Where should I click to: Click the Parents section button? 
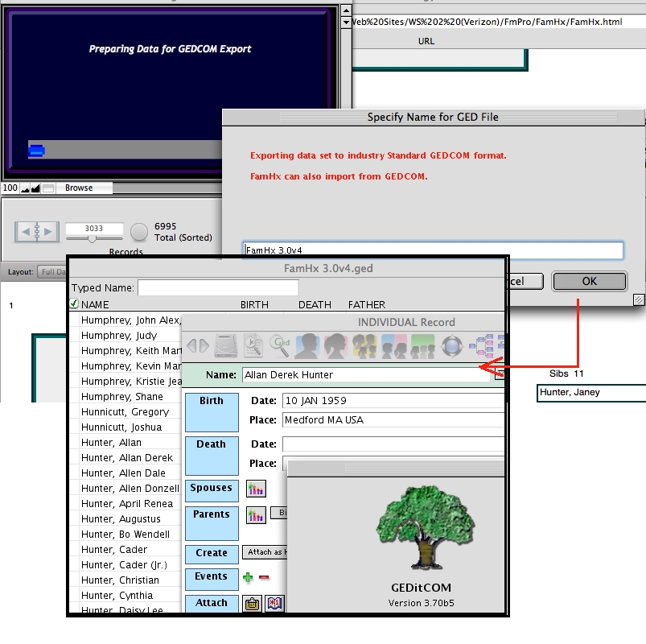(x=212, y=523)
